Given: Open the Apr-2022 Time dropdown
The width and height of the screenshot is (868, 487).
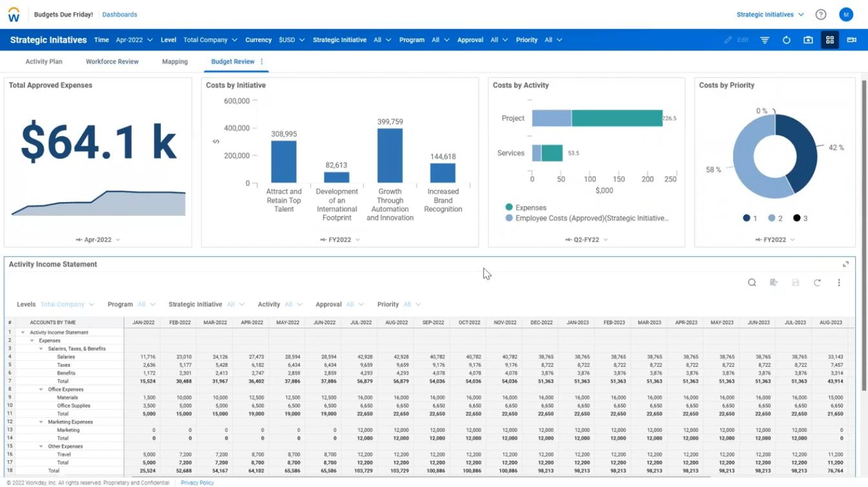Looking at the screenshot, I should click(x=134, y=39).
